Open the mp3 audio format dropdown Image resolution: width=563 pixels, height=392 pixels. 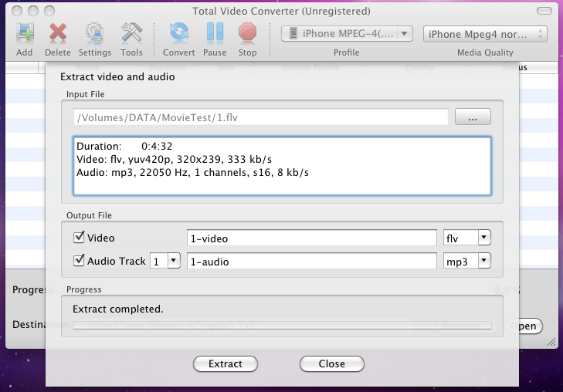pos(467,261)
